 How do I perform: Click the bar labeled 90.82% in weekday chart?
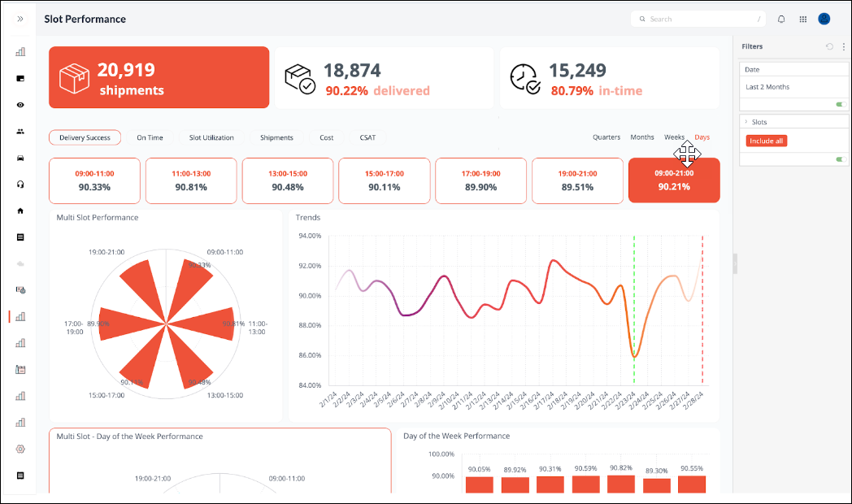pyautogui.click(x=621, y=484)
